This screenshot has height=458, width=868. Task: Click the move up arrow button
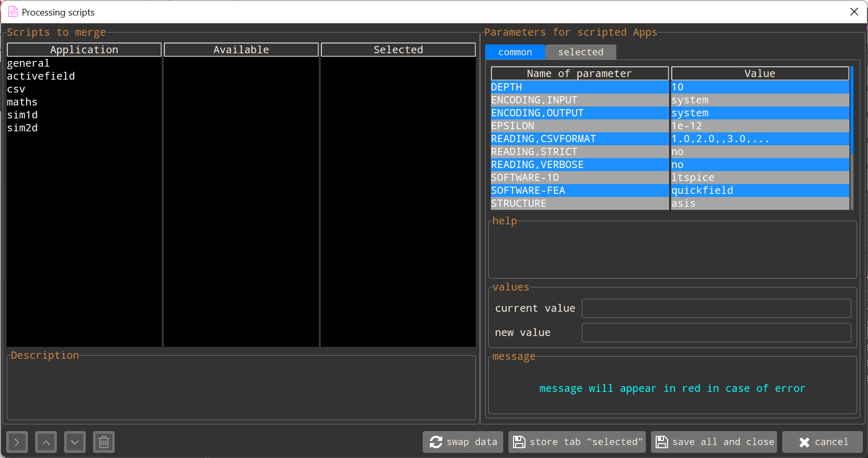point(46,442)
